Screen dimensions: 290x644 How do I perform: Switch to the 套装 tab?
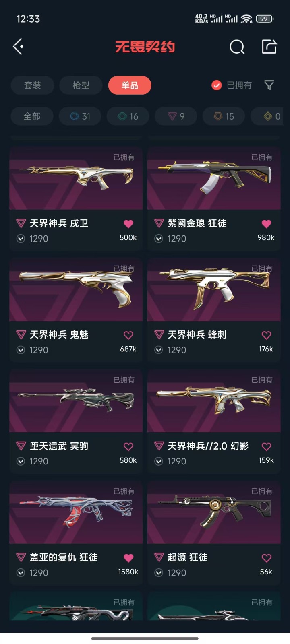(x=32, y=85)
